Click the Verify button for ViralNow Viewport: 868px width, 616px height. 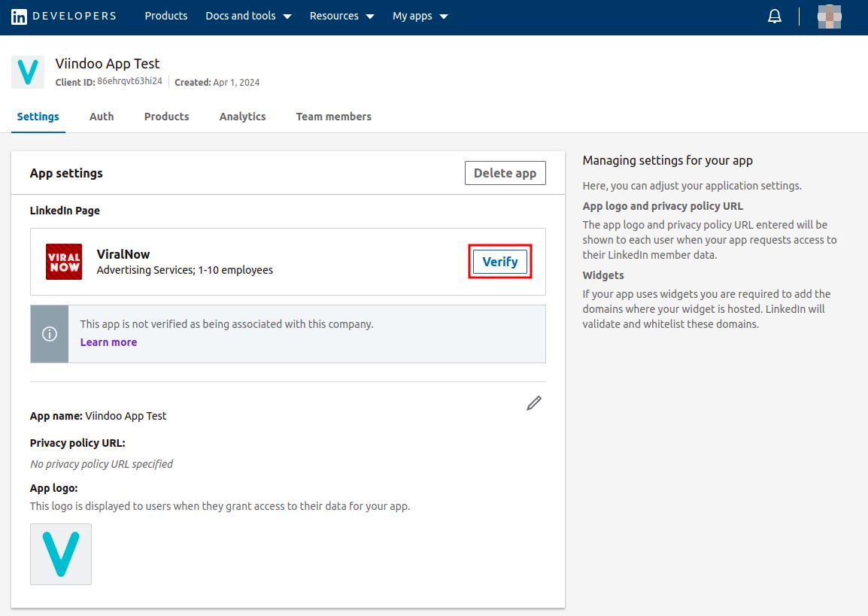(x=500, y=262)
